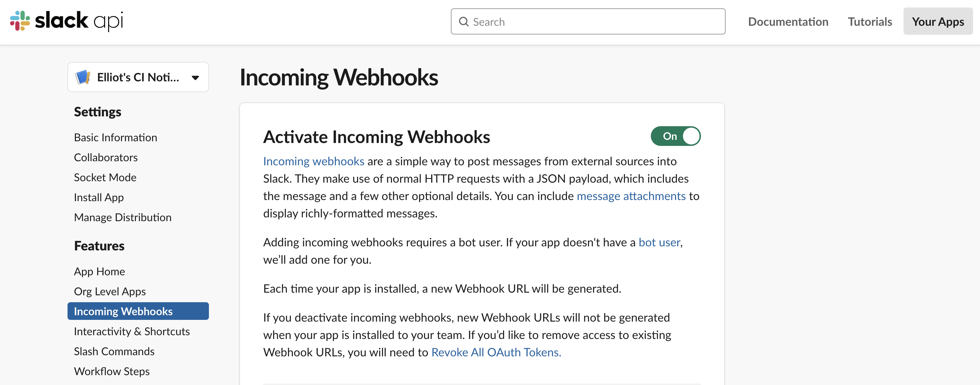Open Tutorials in top navigation
The width and height of the screenshot is (980, 385).
(870, 22)
